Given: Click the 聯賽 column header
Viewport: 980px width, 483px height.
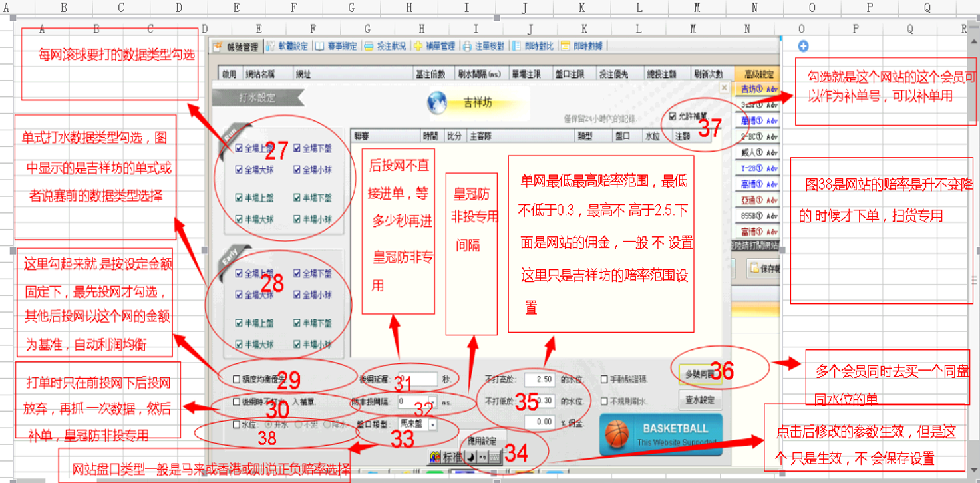Looking at the screenshot, I should (x=386, y=136).
